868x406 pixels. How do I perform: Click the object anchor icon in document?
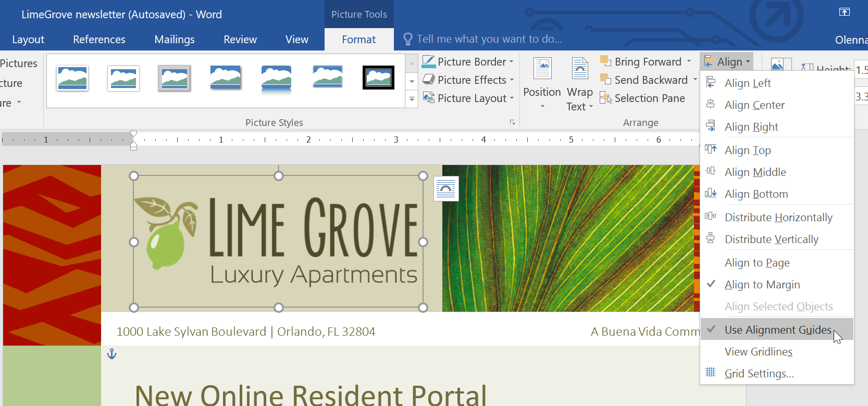coord(111,354)
